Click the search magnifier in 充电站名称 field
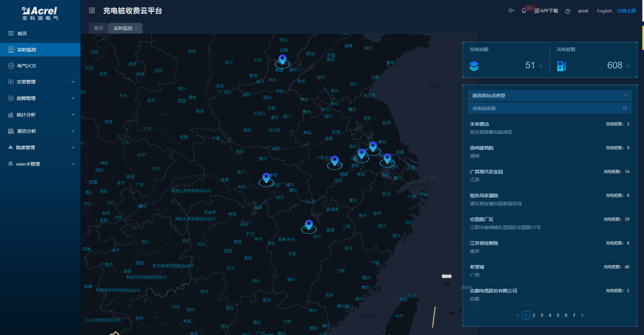644x335 pixels. 625,108
